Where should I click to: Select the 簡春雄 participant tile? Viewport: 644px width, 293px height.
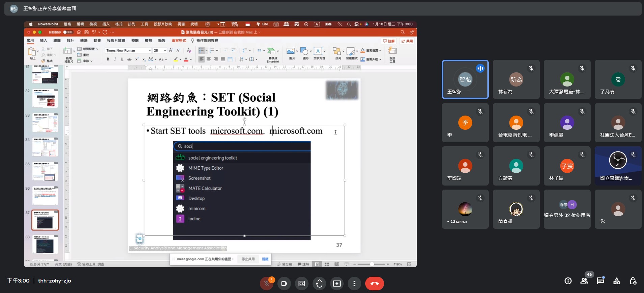(x=516, y=209)
